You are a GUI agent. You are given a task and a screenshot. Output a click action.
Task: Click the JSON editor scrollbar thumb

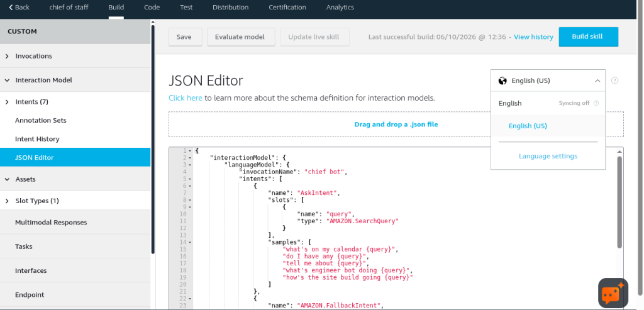(x=619, y=202)
